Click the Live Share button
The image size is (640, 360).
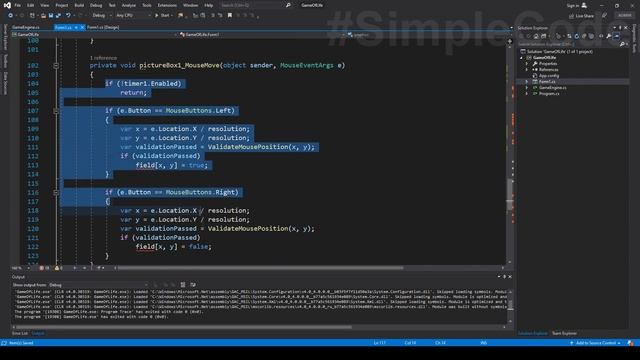[x=581, y=16]
